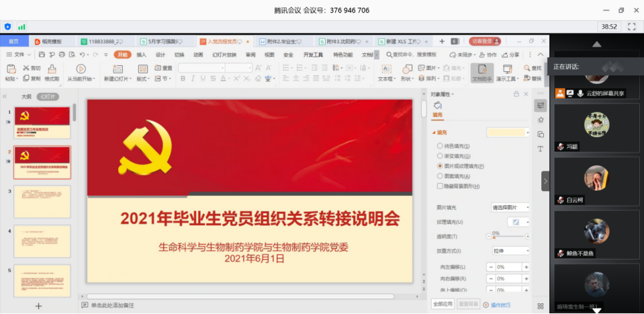Click the plus button to add new slide
Image resolution: width=644 pixels, height=314 pixels.
[x=38, y=306]
